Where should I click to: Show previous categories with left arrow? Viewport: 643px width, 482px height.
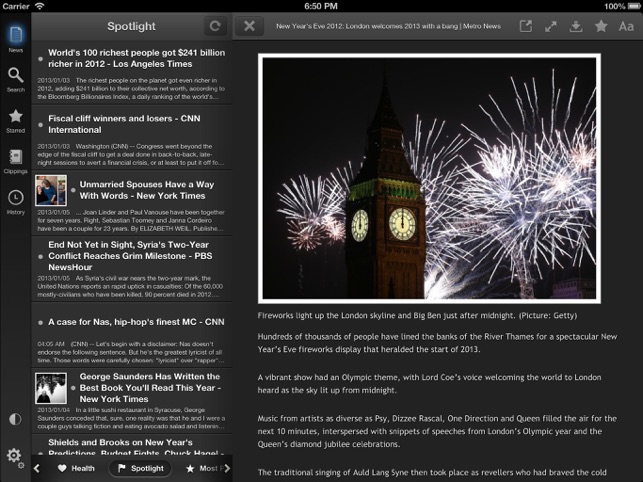pos(37,468)
